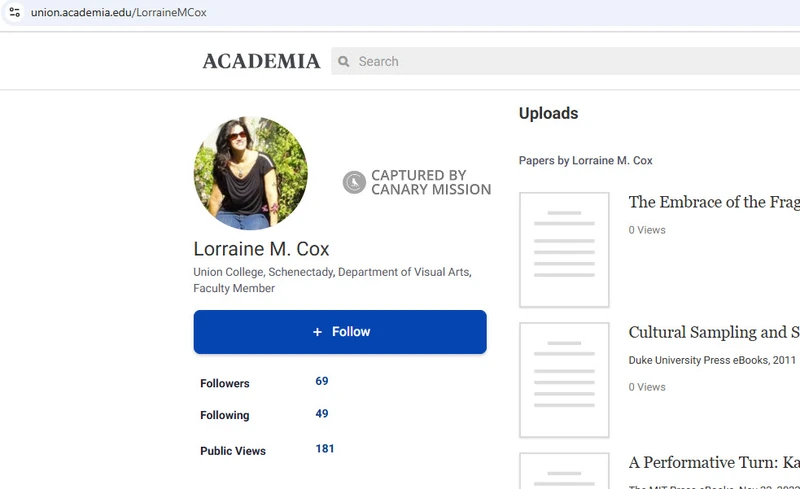
Task: Click the Uploads heading
Action: pos(548,113)
